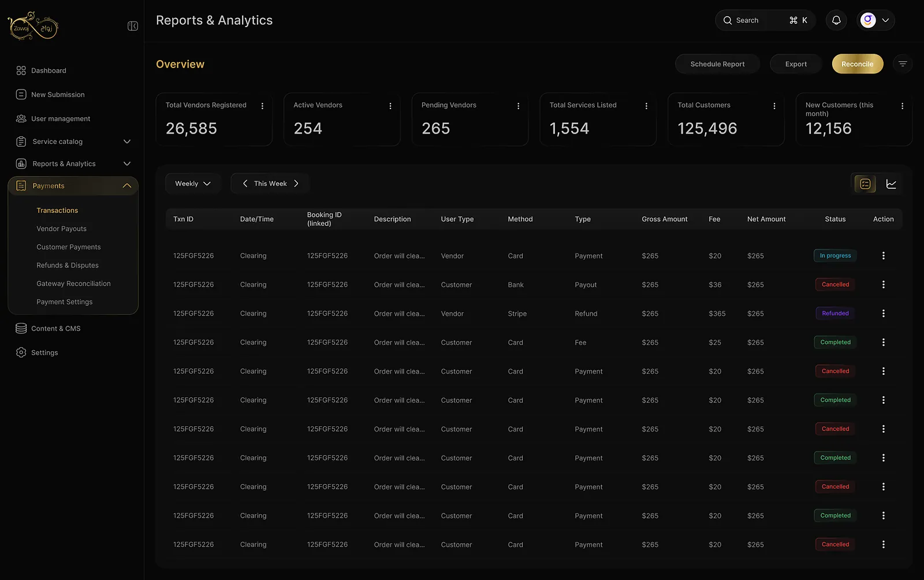924x580 pixels.
Task: Click the In progress status badge
Action: (x=835, y=256)
